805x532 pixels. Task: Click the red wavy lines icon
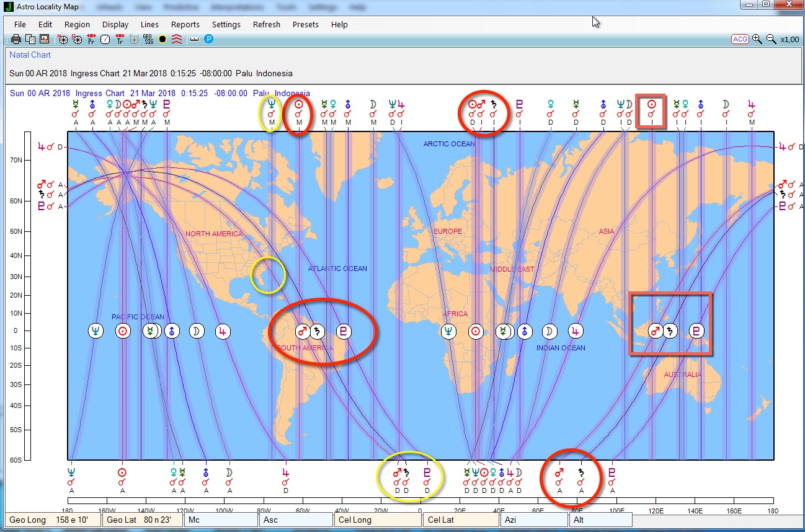[177, 39]
